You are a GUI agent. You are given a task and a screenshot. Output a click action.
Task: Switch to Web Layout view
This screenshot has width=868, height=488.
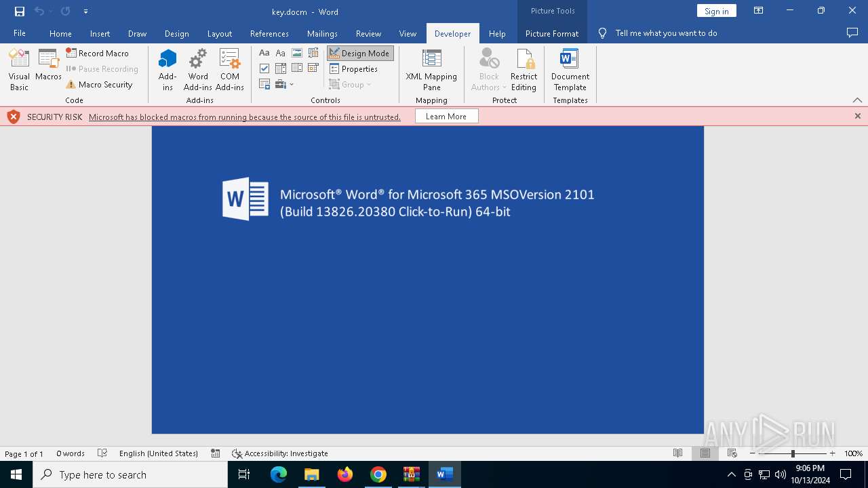pos(732,453)
